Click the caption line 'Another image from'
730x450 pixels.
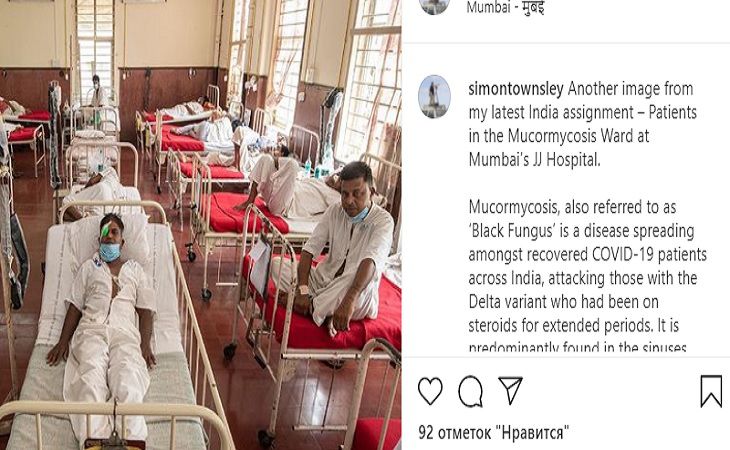(630, 88)
